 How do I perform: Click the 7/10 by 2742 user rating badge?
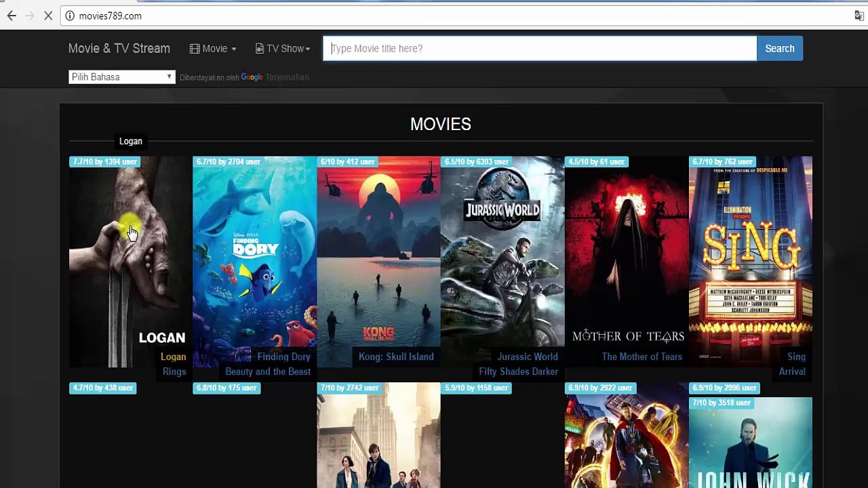pos(350,388)
